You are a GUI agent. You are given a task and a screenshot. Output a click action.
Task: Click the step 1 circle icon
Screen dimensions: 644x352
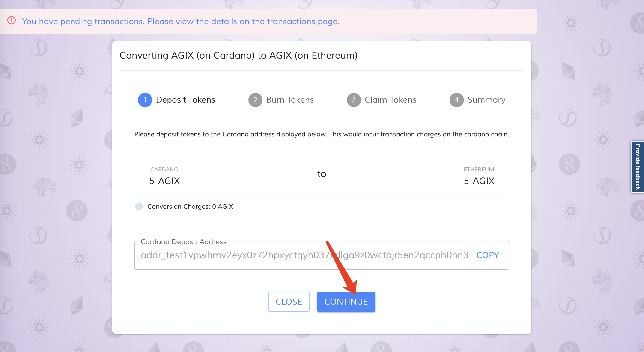145,100
